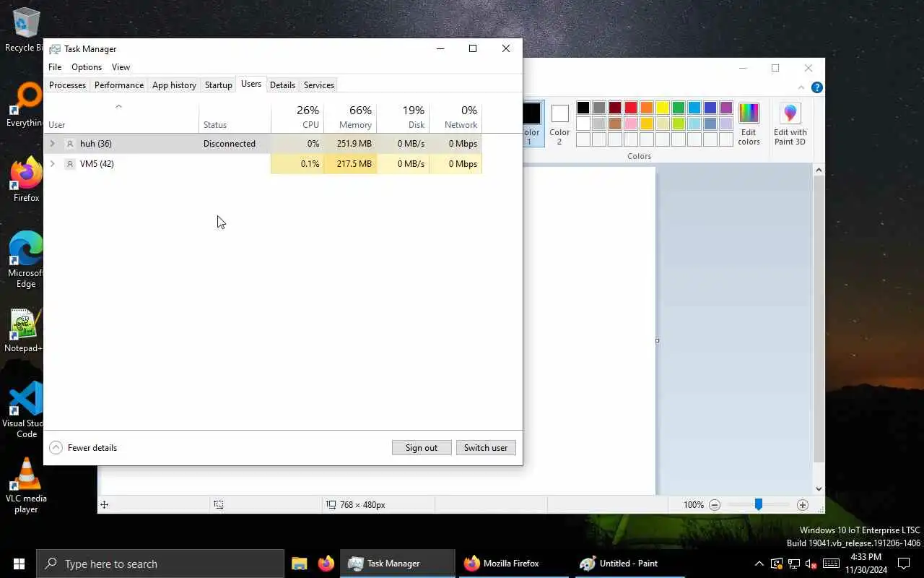Expand the huh (36) user row
The height and width of the screenshot is (578, 924).
52,144
